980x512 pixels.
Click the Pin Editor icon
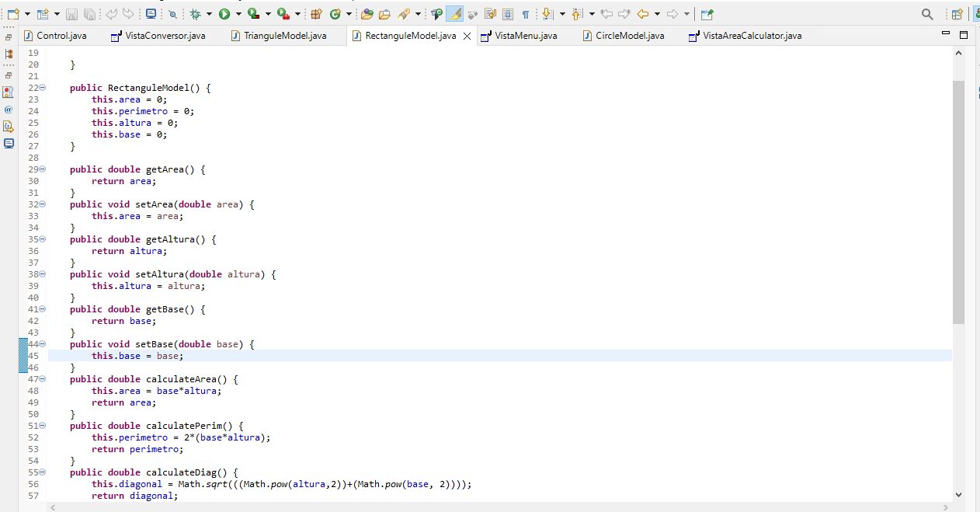click(x=707, y=14)
